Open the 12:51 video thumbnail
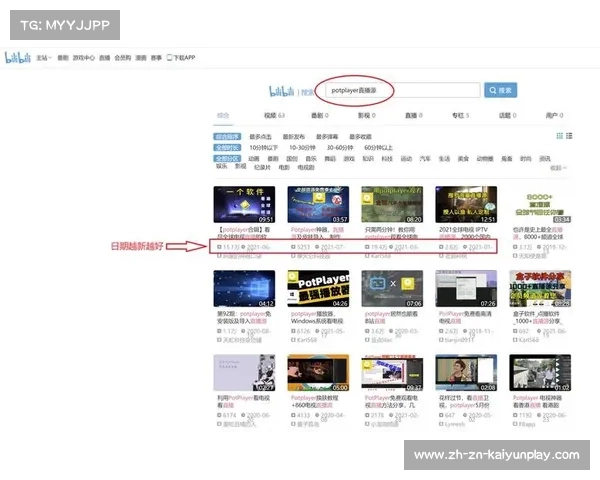This screenshot has width=600, height=480. click(x=466, y=204)
